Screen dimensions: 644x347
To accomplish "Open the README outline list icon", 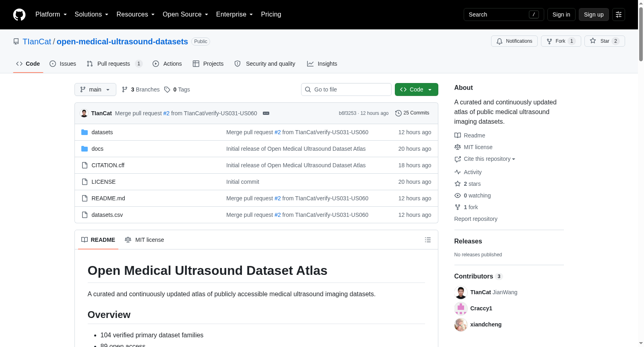I will click(x=428, y=240).
